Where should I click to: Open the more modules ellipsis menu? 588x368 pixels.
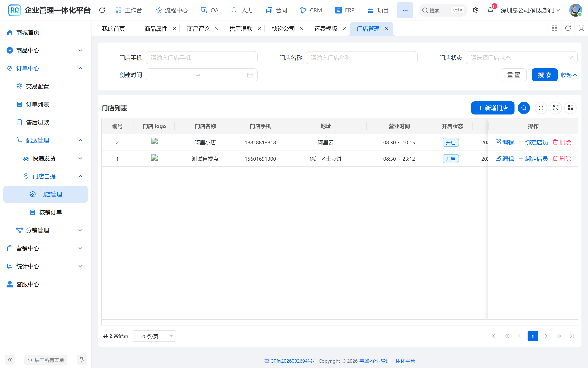(x=405, y=10)
